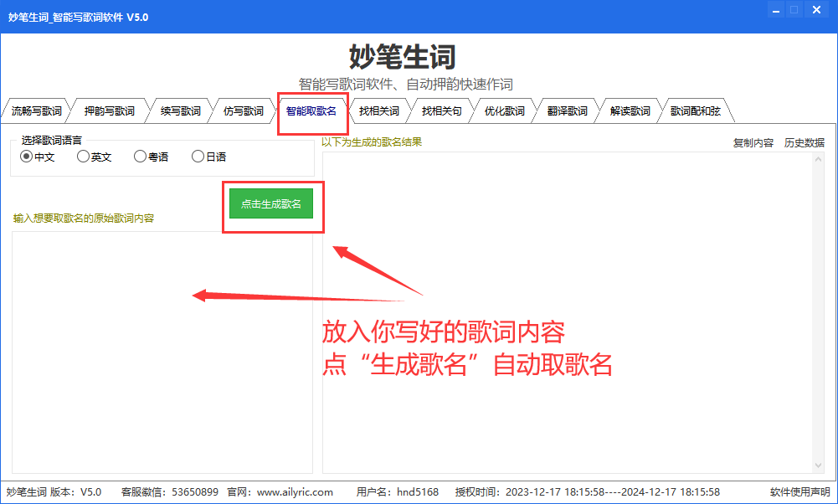Select the 智能取歌名 tab

311,111
